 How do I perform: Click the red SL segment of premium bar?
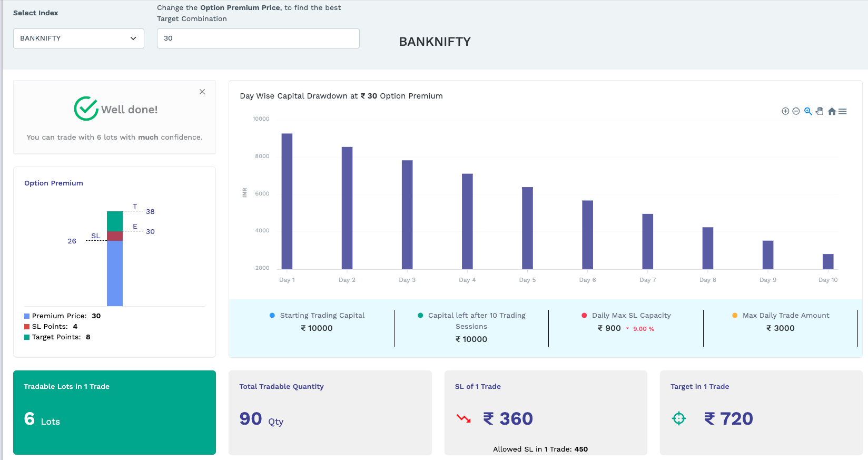coord(115,236)
